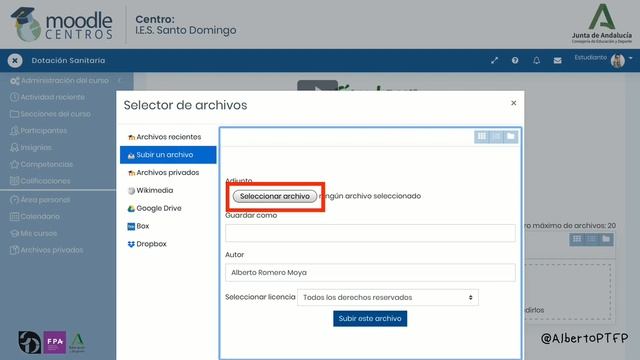
Task: Open the help question mark icon
Action: coord(515,60)
